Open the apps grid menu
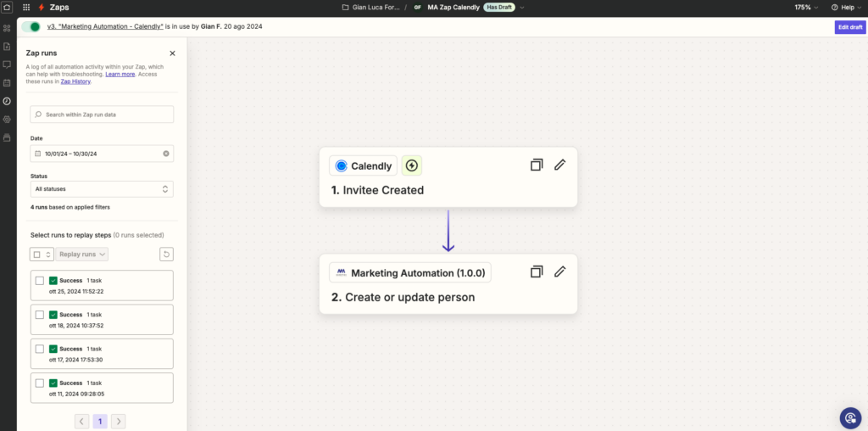The image size is (868, 431). click(x=26, y=7)
